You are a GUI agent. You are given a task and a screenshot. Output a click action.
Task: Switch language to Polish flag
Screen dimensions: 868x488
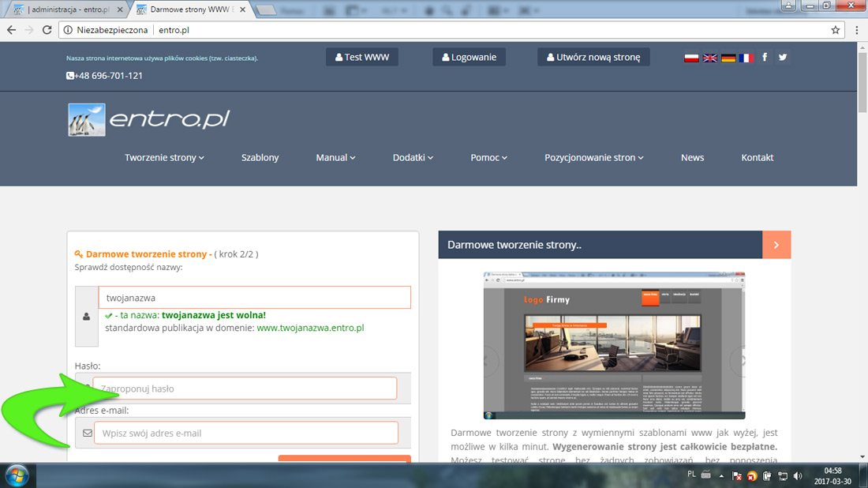pyautogui.click(x=691, y=58)
